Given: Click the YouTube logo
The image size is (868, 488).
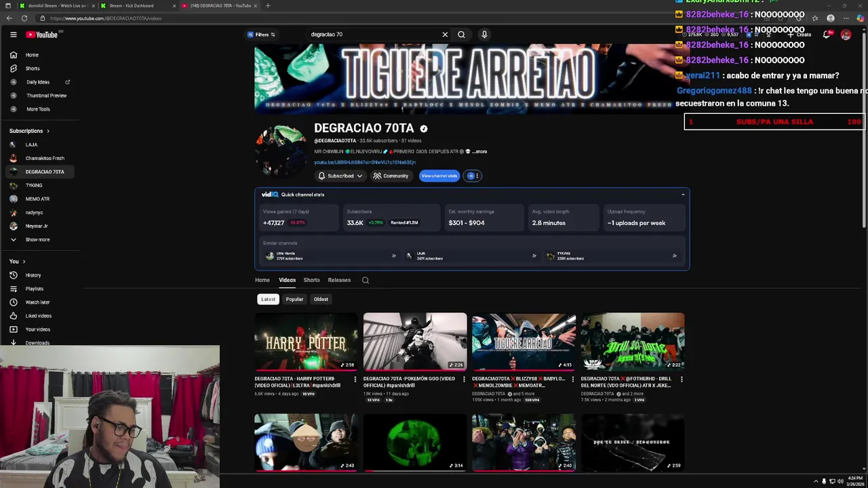Looking at the screenshot, I should 43,35.
